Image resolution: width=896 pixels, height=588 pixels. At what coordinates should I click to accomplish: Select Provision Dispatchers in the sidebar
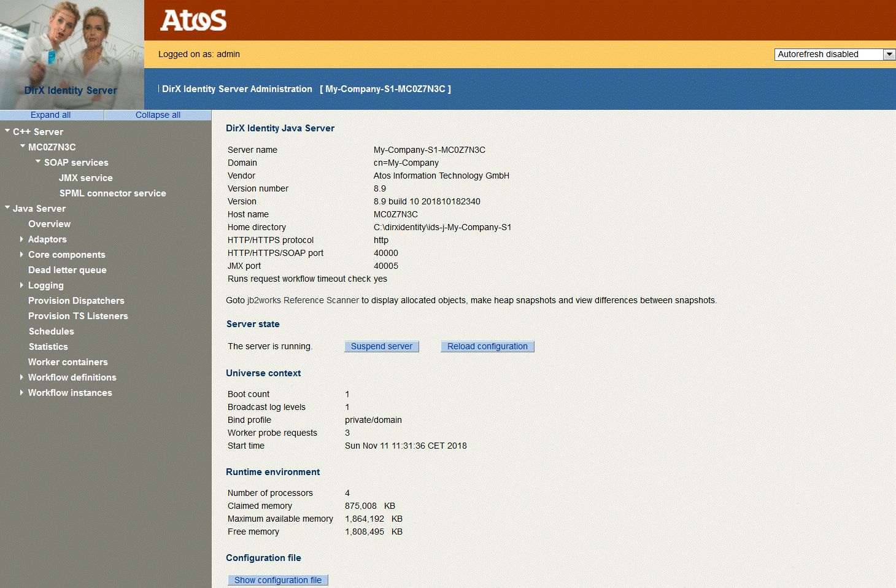point(76,300)
